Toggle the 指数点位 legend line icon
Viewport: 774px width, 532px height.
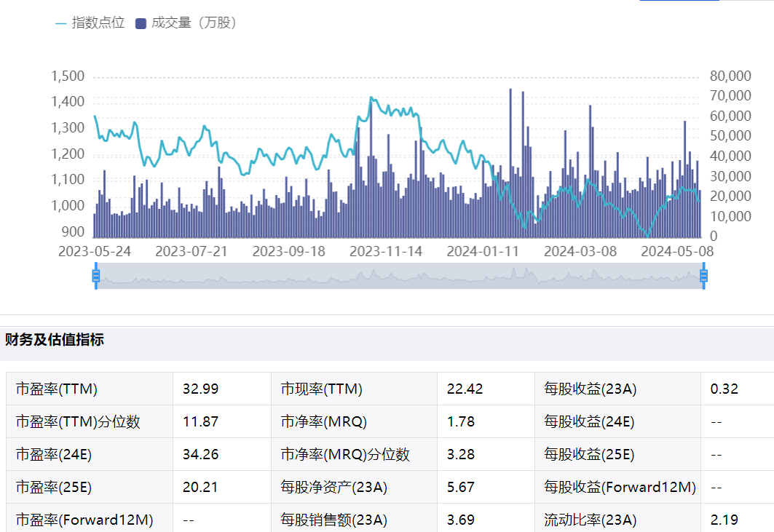tap(61, 23)
